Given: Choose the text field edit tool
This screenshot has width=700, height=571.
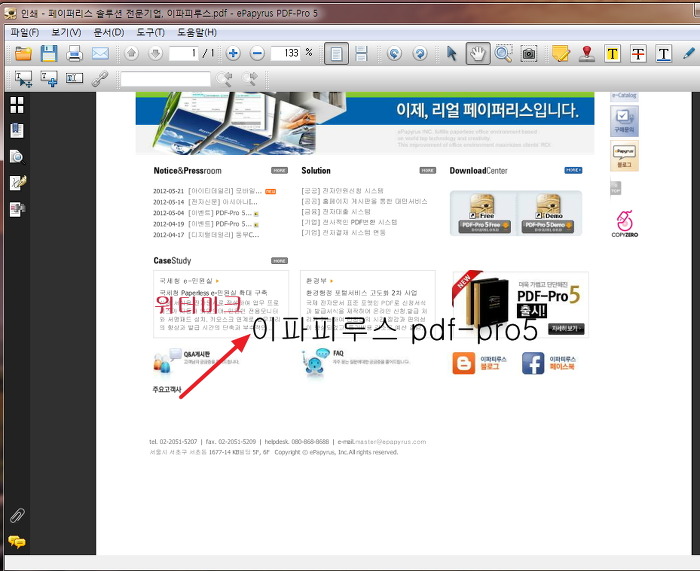Looking at the screenshot, I should tap(74, 79).
